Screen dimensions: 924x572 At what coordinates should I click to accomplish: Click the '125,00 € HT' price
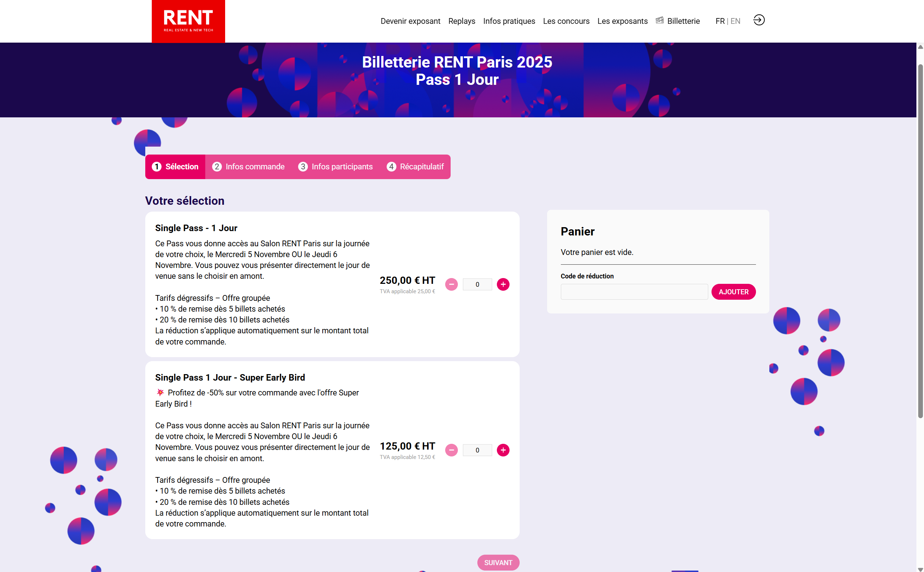407,446
